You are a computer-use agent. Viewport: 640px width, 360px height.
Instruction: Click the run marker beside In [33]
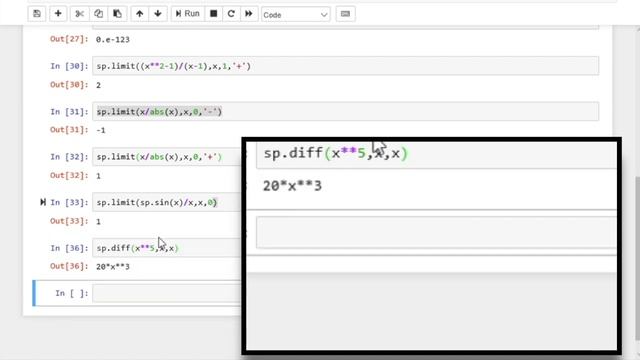43,202
